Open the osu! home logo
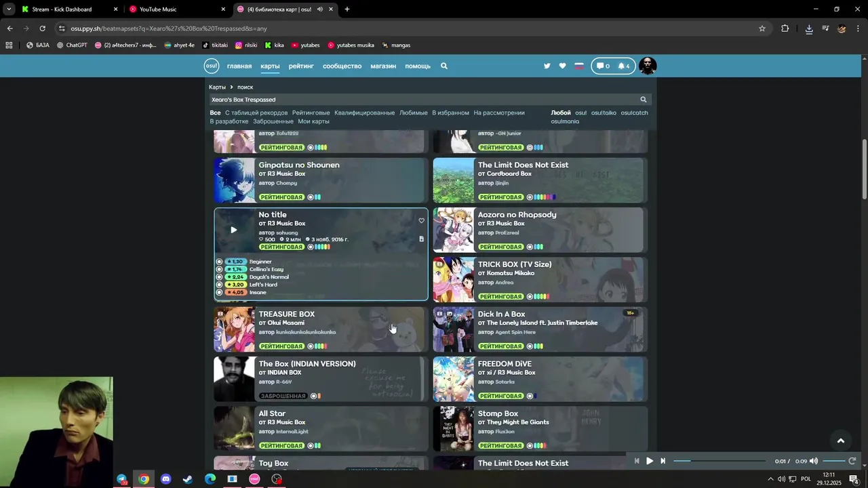868x488 pixels. 212,66
